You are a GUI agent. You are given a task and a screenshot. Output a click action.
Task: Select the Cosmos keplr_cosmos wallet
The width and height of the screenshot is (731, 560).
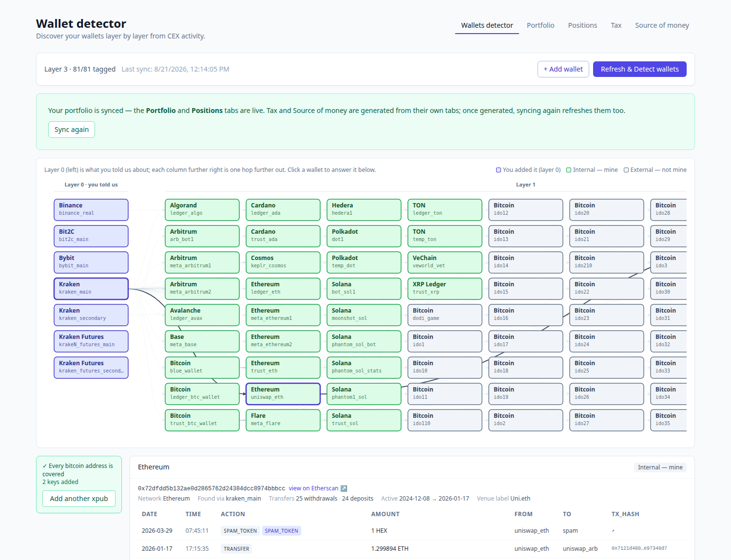[x=283, y=262]
